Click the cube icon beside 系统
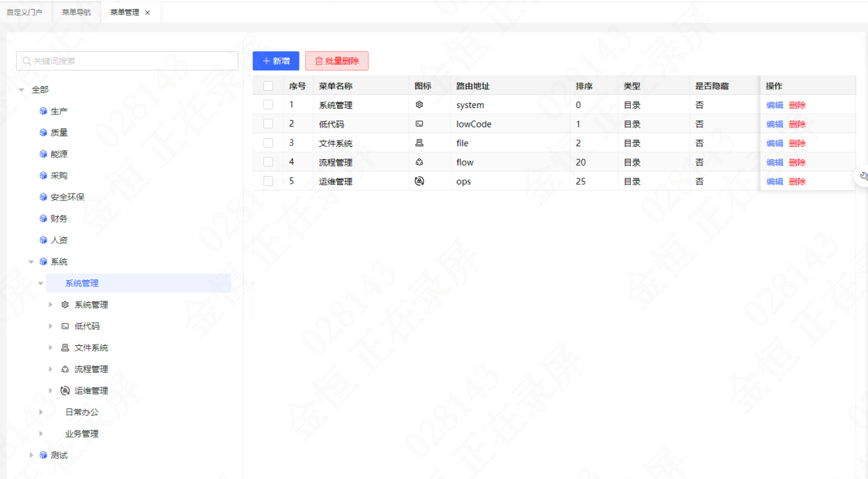Image resolution: width=868 pixels, height=479 pixels. pos(43,261)
